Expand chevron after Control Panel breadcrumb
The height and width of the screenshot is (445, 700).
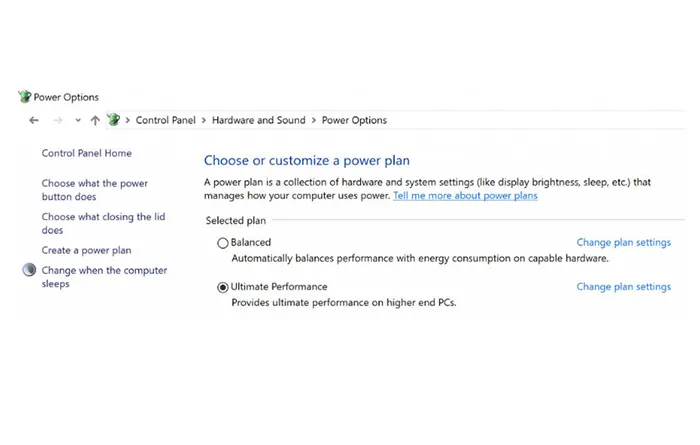(204, 120)
